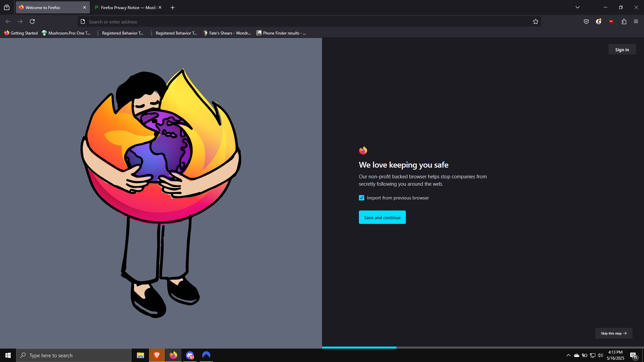
Task: Click the Firefox logo above the heading
Action: click(363, 150)
